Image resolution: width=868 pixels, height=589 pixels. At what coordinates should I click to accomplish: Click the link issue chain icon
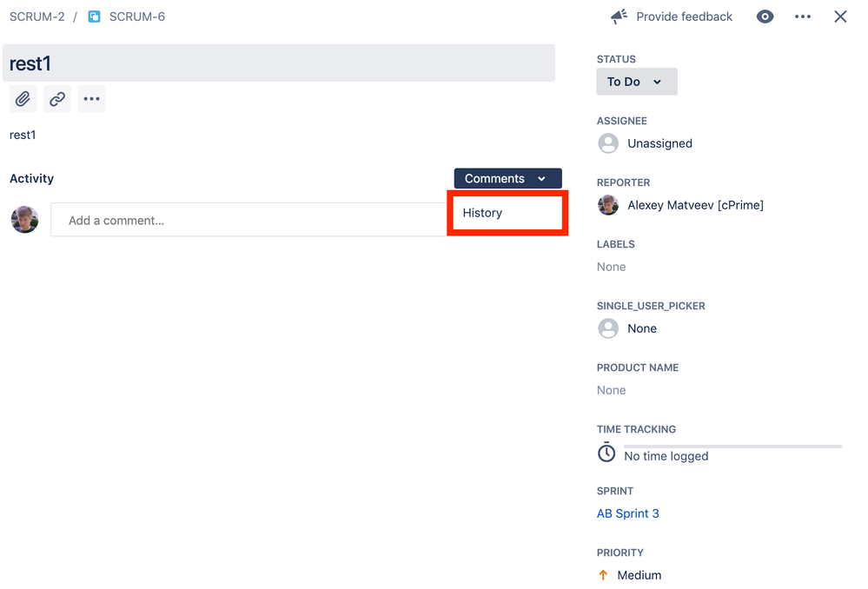[57, 99]
